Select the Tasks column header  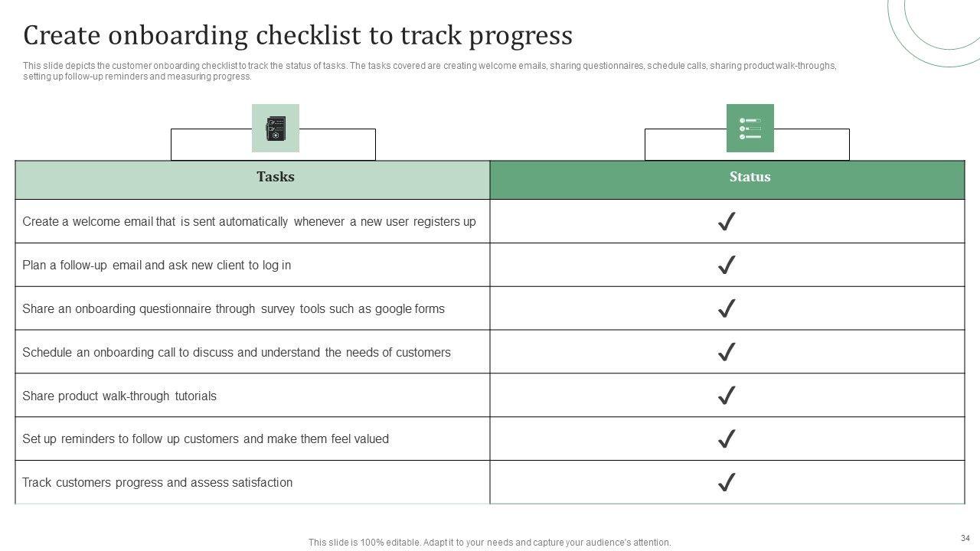[276, 177]
